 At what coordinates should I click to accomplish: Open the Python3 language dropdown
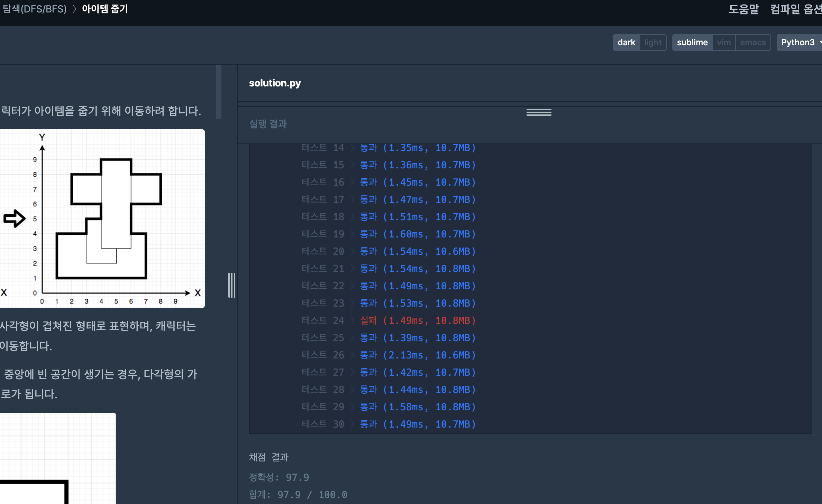799,43
